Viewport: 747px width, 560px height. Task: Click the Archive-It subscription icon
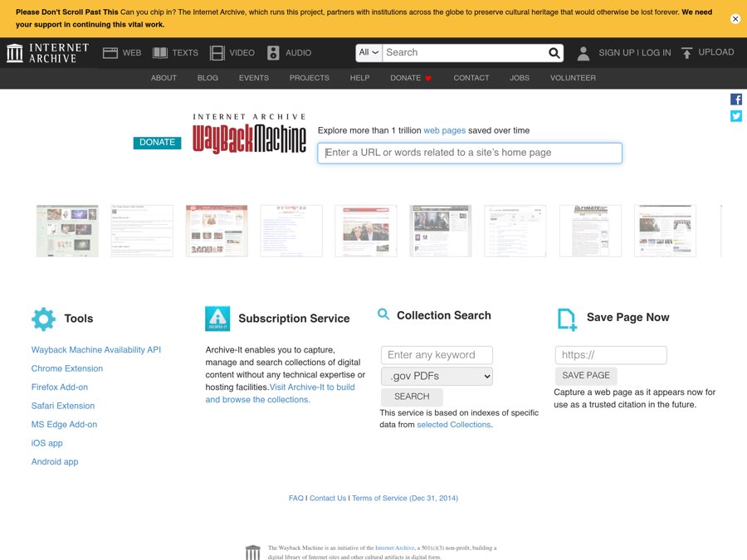(x=217, y=319)
